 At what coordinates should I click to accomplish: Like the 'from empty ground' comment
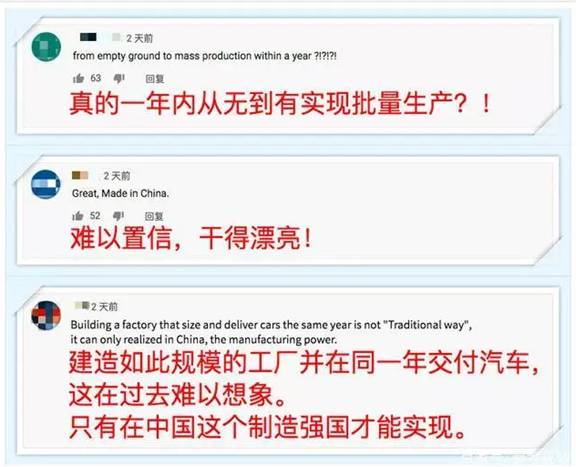tap(78, 78)
